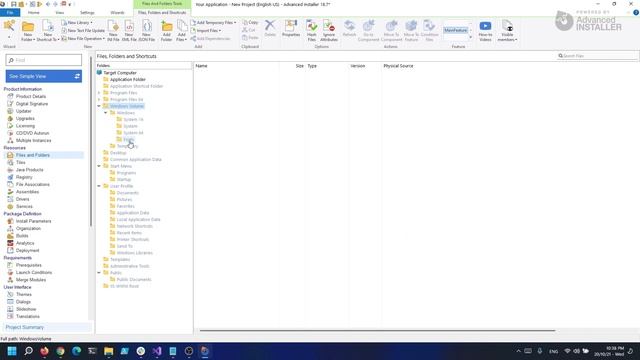Open taskbar Search
The height and width of the screenshot is (360, 640).
tap(28, 351)
